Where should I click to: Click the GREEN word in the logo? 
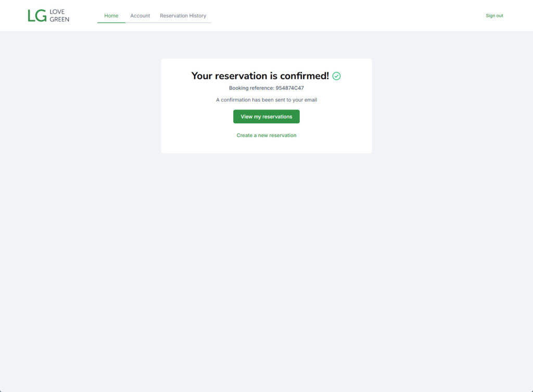click(x=59, y=19)
